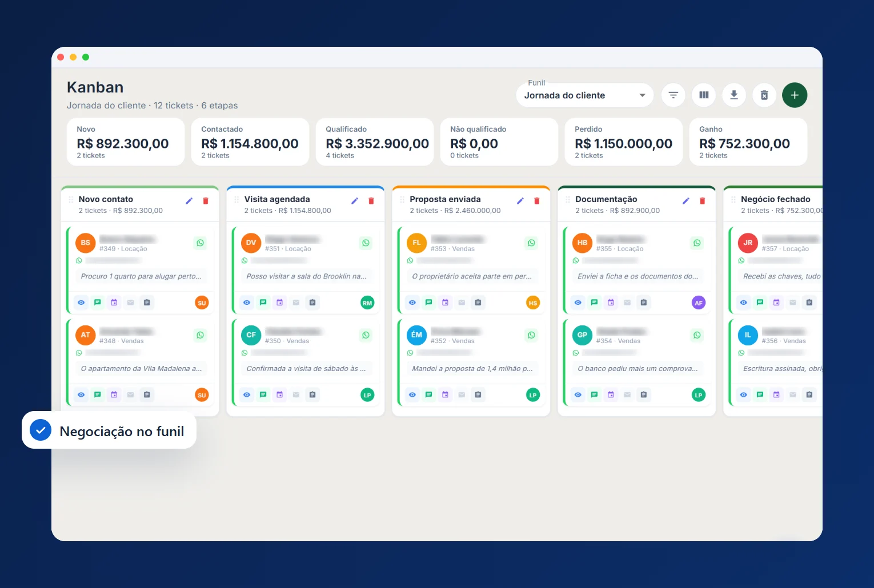Delete the Novo contato column

click(x=206, y=201)
